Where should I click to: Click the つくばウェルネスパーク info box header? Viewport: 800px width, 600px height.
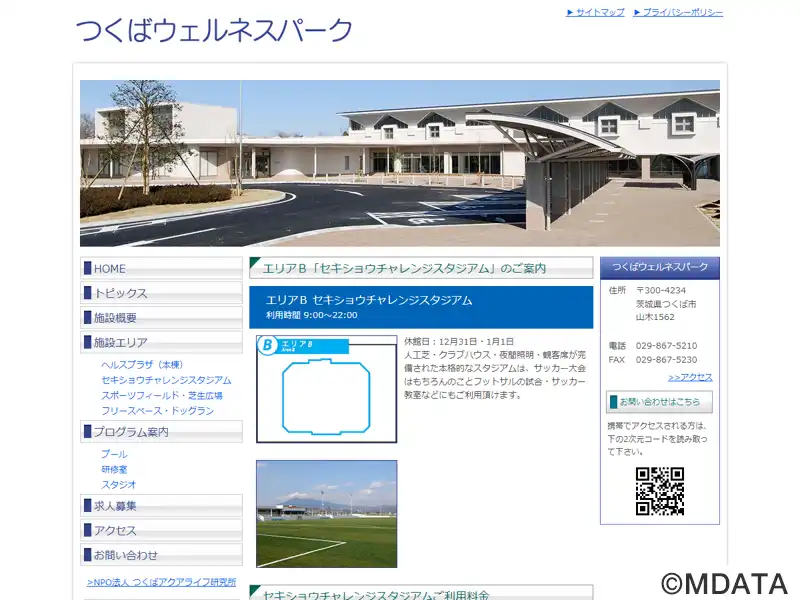pyautogui.click(x=660, y=267)
